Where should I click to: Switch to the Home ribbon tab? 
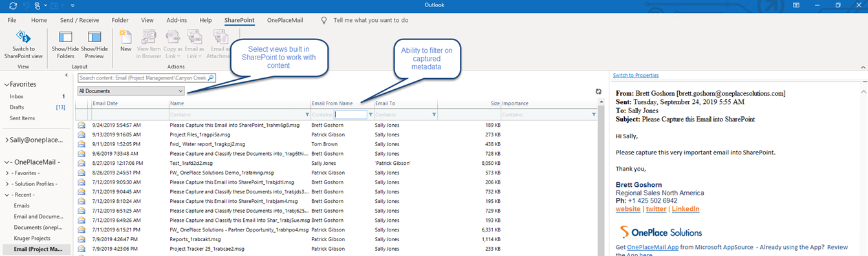tap(39, 20)
